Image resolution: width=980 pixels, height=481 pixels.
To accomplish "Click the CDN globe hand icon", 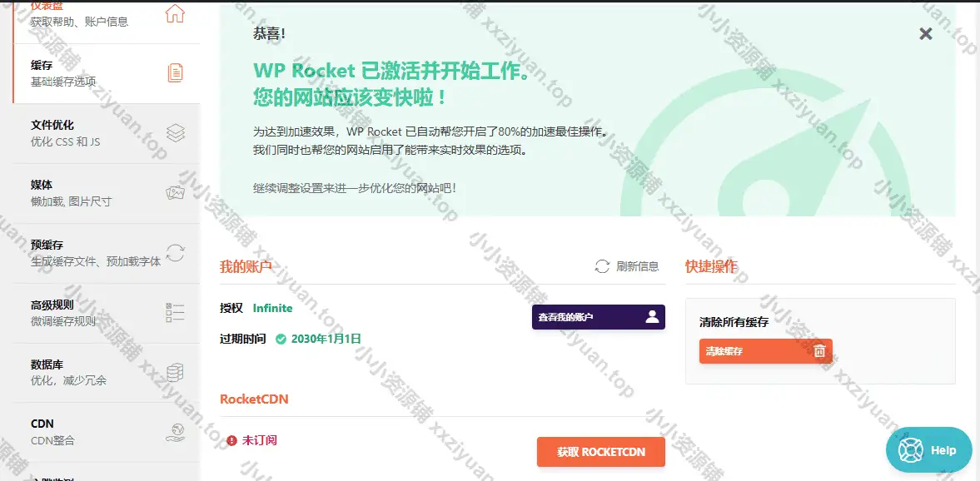I will pyautogui.click(x=175, y=432).
